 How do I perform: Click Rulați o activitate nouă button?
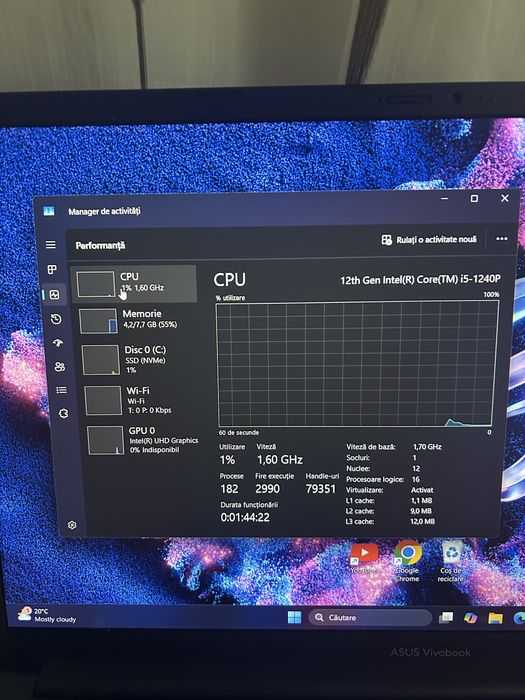[x=429, y=240]
